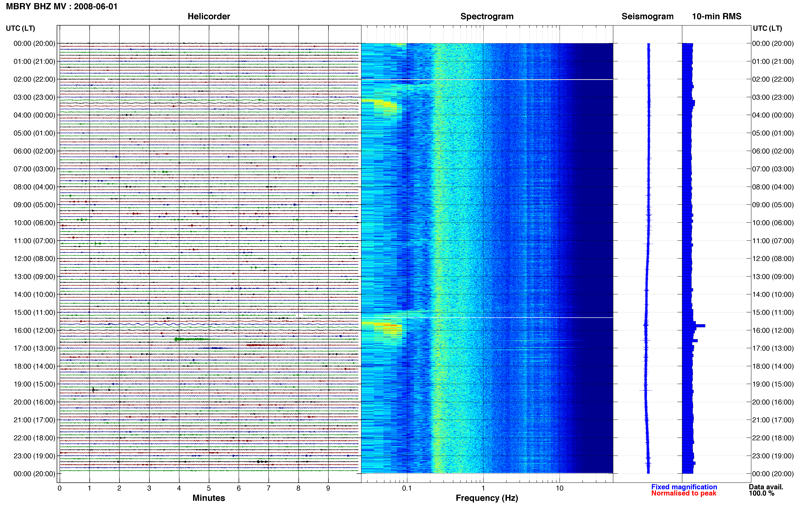
Task: Click the left 'UTC (LT)' axis label
Action: coord(21,28)
